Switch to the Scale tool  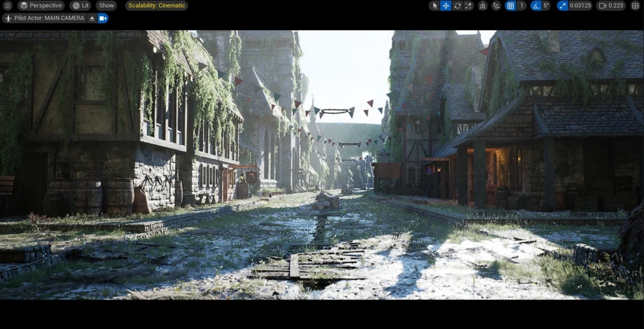click(x=468, y=6)
